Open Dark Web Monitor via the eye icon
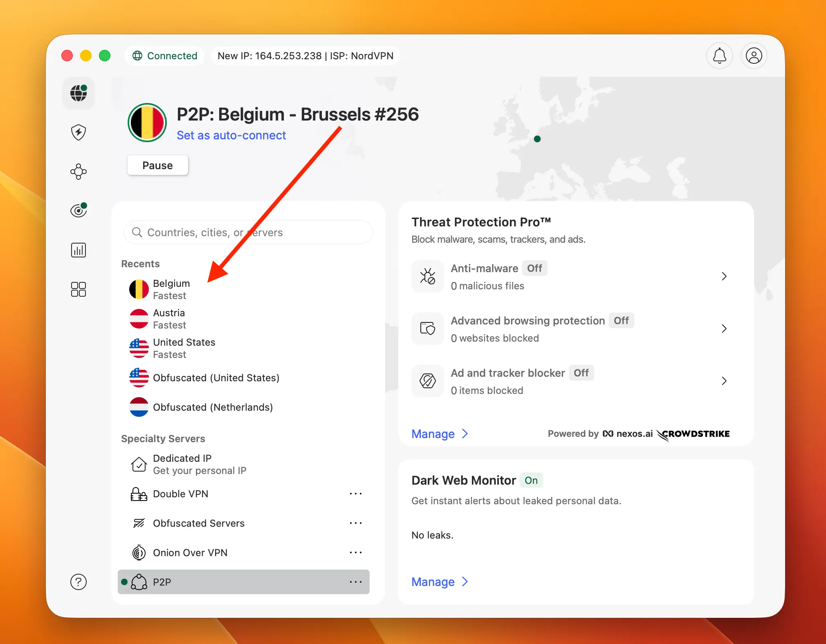Screen dimensions: 826x644 click(79, 210)
